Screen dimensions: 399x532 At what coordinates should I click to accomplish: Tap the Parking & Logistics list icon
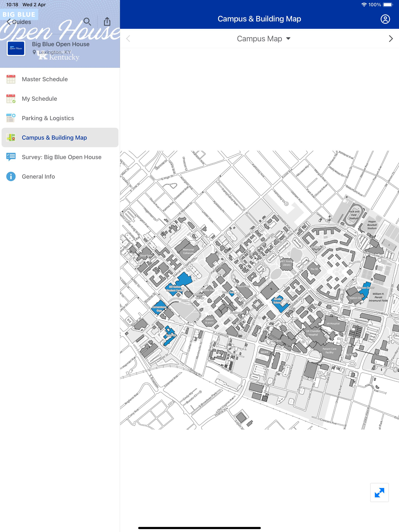[11, 118]
